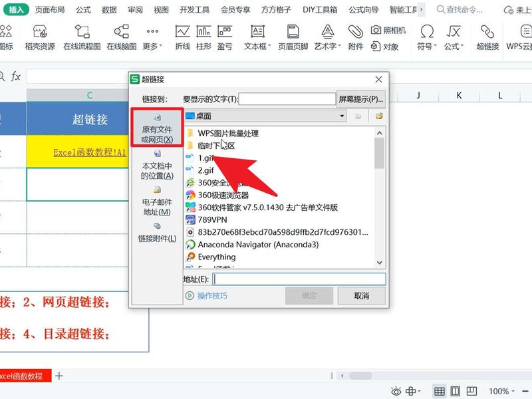Switch to normal view in status bar
The image size is (532, 399).
pyautogui.click(x=440, y=391)
